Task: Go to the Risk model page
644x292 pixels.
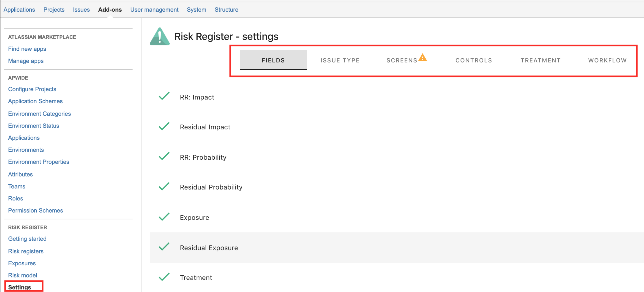Action: (23, 275)
